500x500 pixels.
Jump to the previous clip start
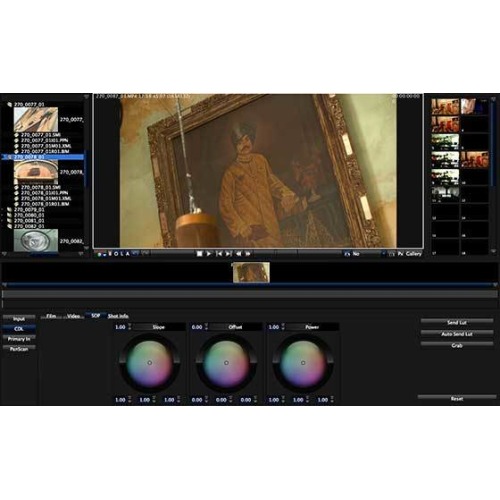[x=219, y=254]
